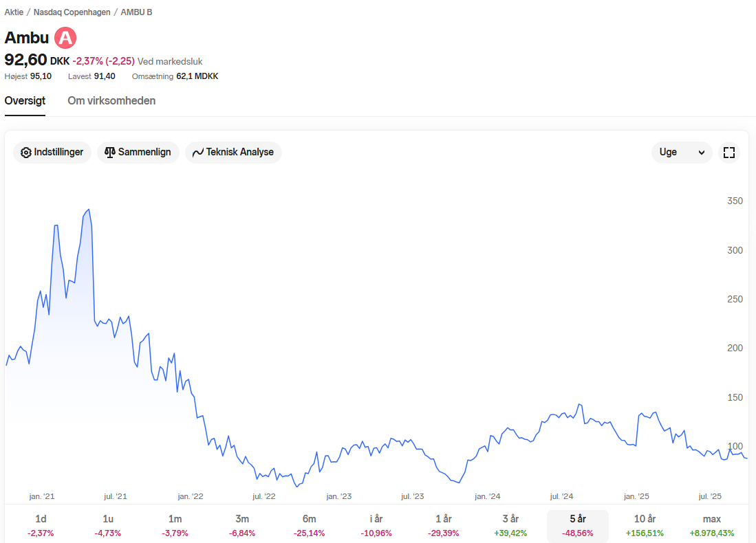Select the 1m time range

pyautogui.click(x=175, y=525)
